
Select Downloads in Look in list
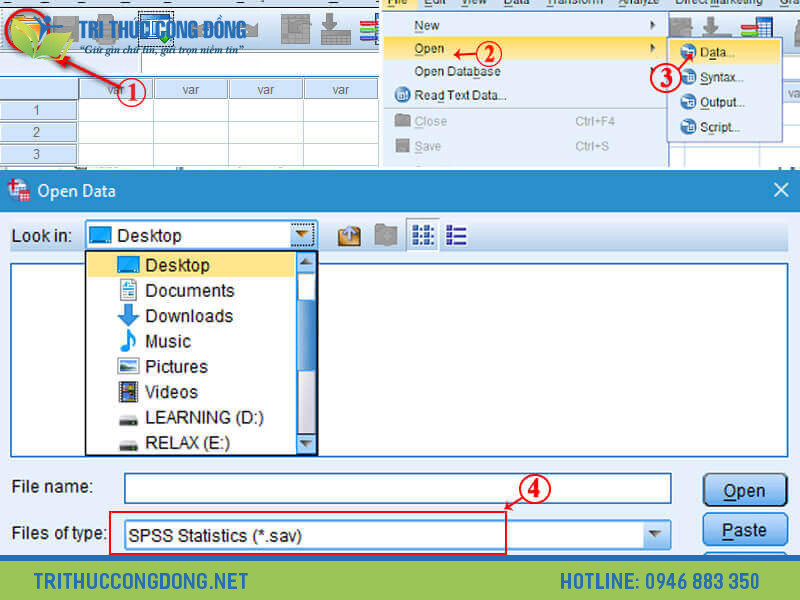click(191, 316)
